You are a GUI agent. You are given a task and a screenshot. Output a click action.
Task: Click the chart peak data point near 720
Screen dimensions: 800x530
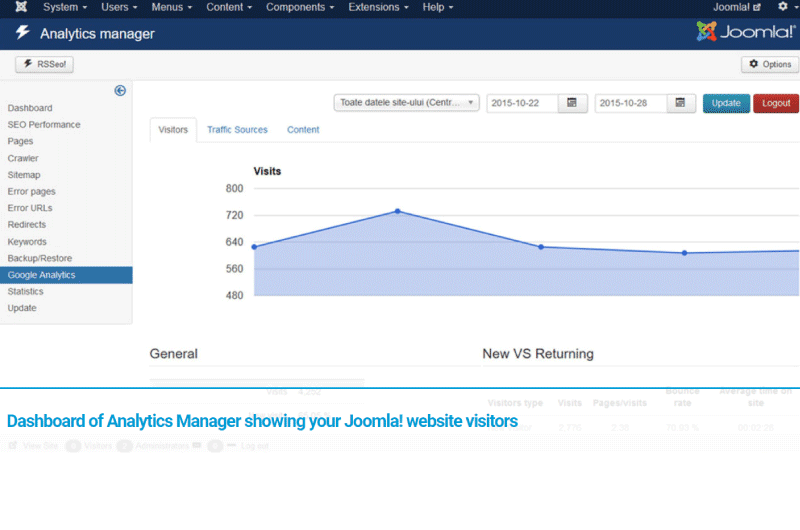pos(397,211)
